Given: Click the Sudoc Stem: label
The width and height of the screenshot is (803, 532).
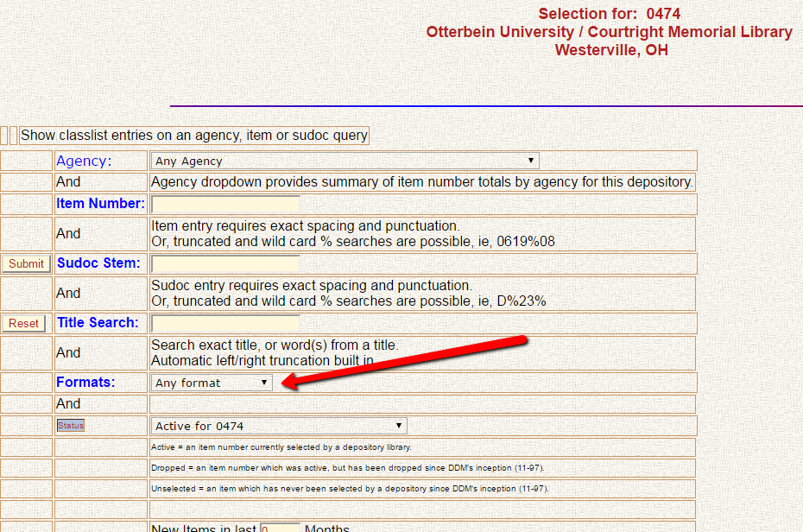Looking at the screenshot, I should (98, 263).
